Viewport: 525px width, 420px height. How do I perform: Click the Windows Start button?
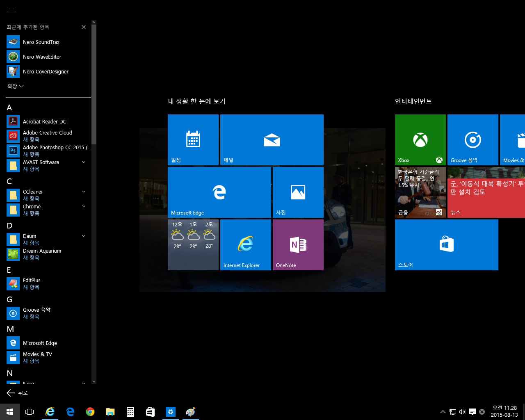click(x=10, y=412)
